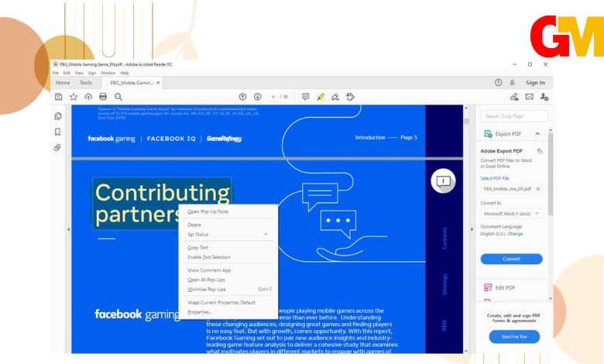
Task: Click the Sign In button
Action: (x=535, y=82)
